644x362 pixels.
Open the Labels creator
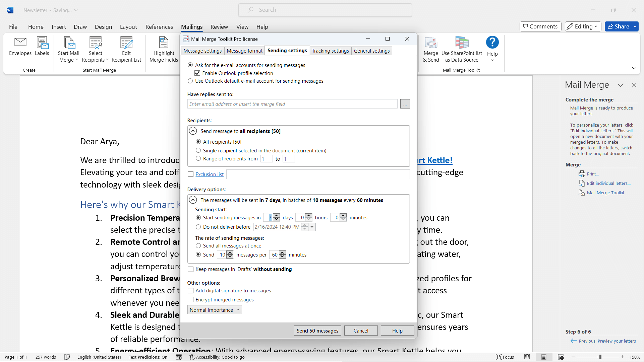click(x=42, y=48)
